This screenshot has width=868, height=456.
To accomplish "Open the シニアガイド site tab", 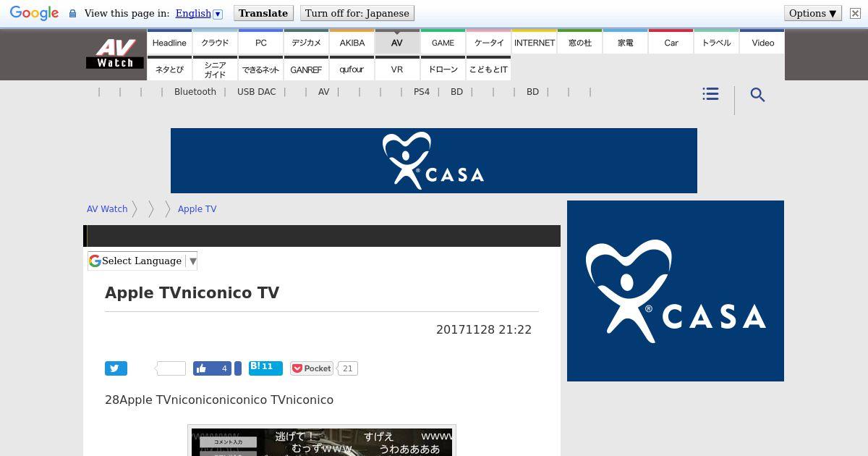I will (215, 69).
